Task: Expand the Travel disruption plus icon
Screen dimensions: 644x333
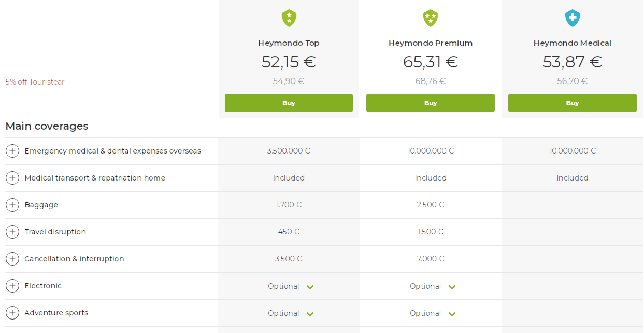Action: coord(12,232)
